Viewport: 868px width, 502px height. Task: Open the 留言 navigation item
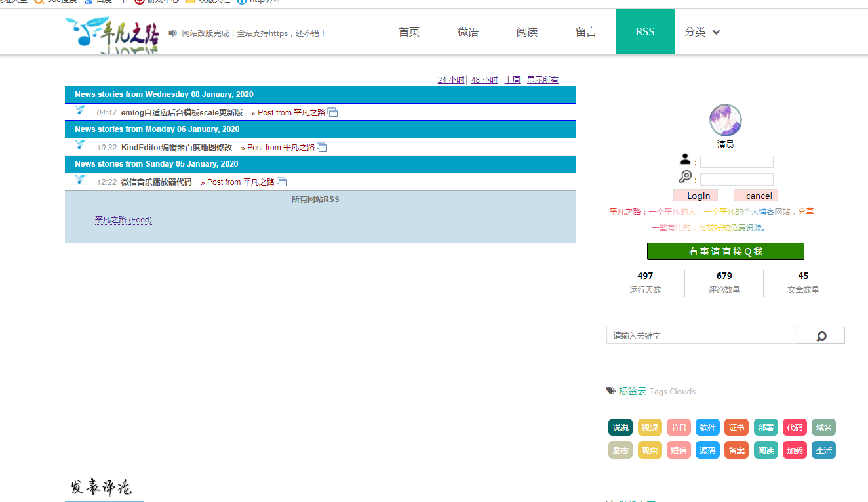click(586, 31)
